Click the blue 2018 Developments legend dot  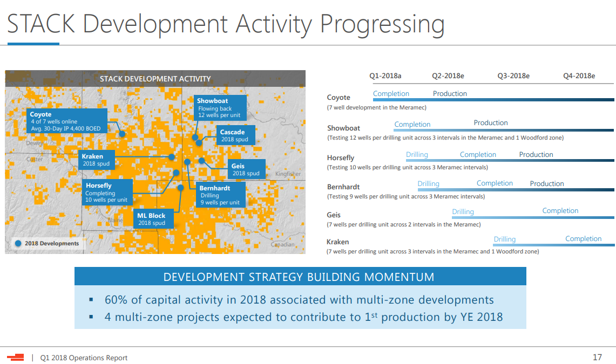18,243
